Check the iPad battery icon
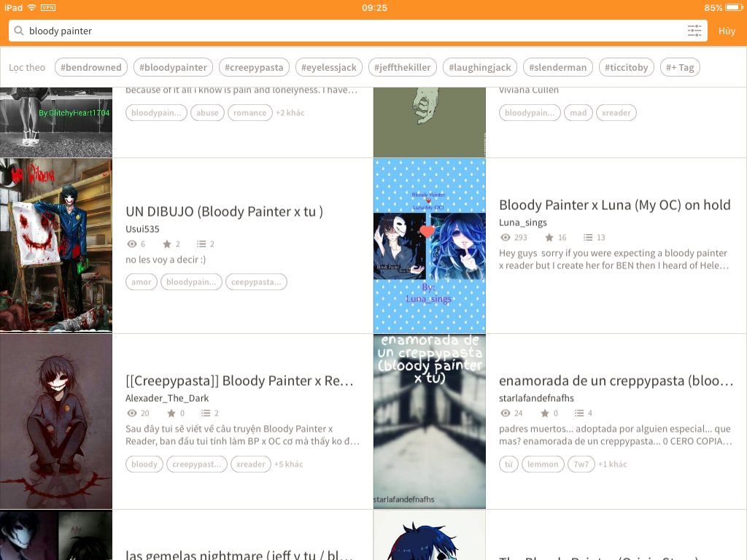747x560 pixels. click(734, 7)
